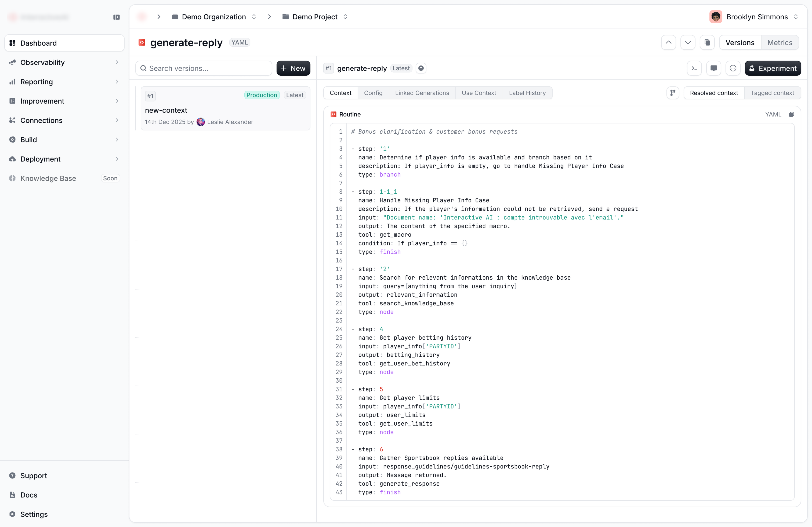Expand the Build section
Viewport: 812px width, 527px height.
pos(64,140)
